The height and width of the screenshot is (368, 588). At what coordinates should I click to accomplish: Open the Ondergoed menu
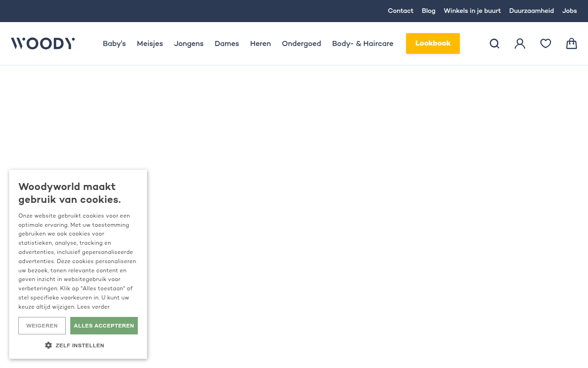click(x=301, y=44)
